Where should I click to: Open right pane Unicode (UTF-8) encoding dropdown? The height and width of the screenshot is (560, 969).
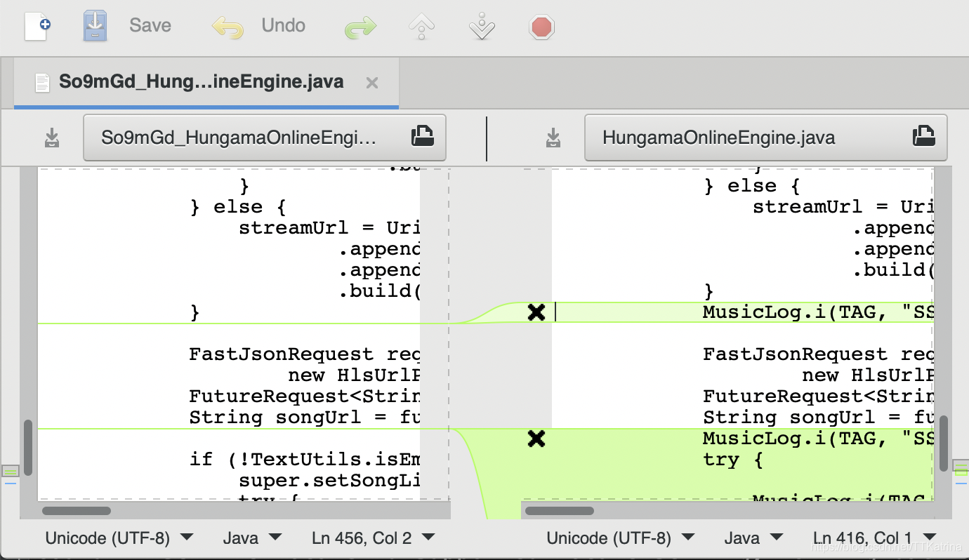pos(620,538)
